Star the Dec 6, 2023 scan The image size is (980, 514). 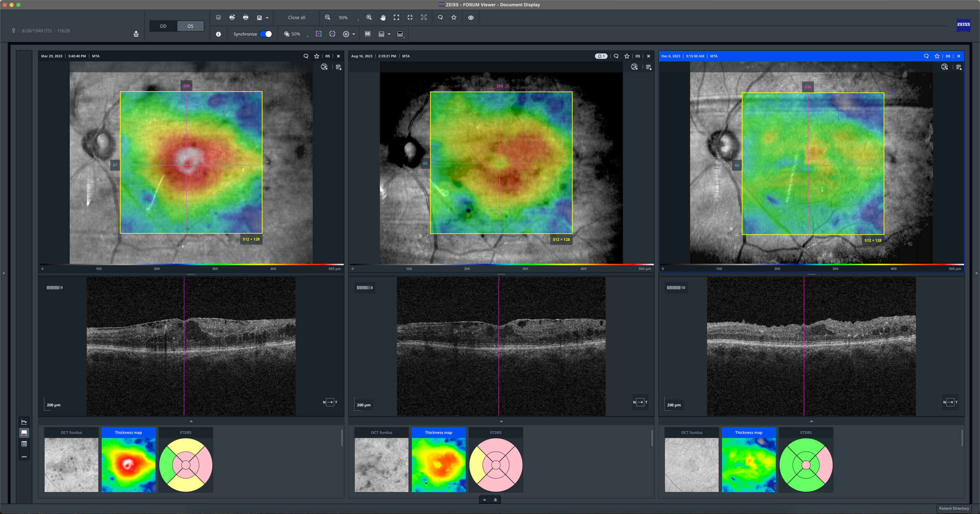pyautogui.click(x=937, y=56)
